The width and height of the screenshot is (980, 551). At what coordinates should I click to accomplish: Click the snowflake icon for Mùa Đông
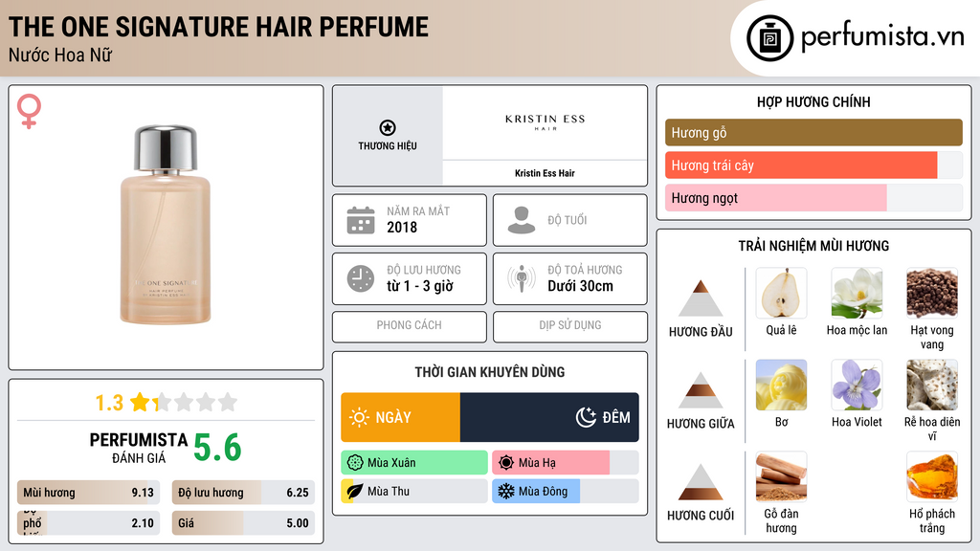(506, 490)
